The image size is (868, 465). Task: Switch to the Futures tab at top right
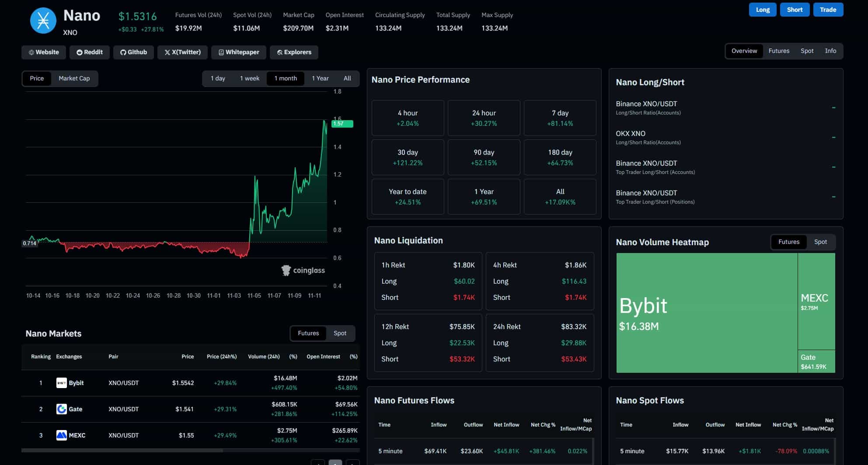(x=779, y=51)
